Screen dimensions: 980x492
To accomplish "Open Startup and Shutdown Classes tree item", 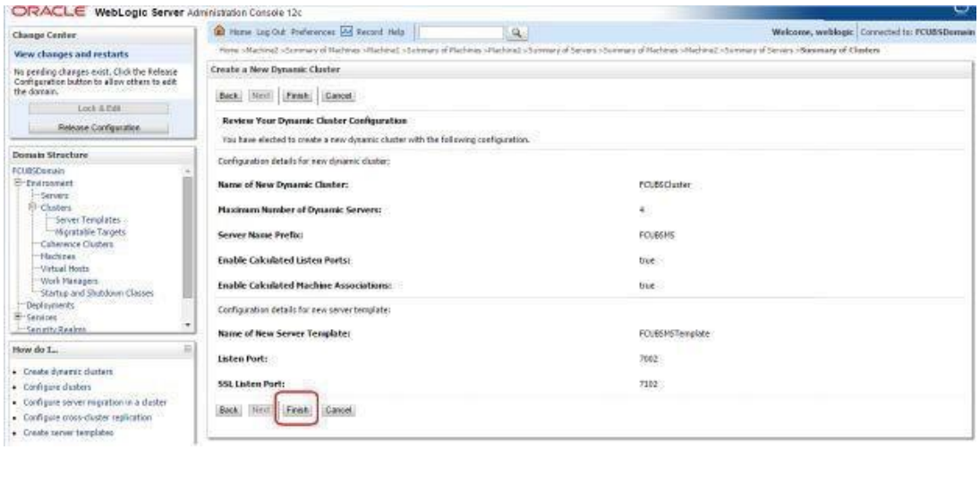I will pyautogui.click(x=97, y=293).
